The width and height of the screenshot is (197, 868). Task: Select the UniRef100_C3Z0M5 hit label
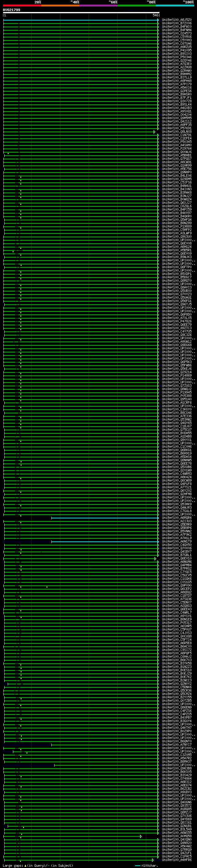177,755
